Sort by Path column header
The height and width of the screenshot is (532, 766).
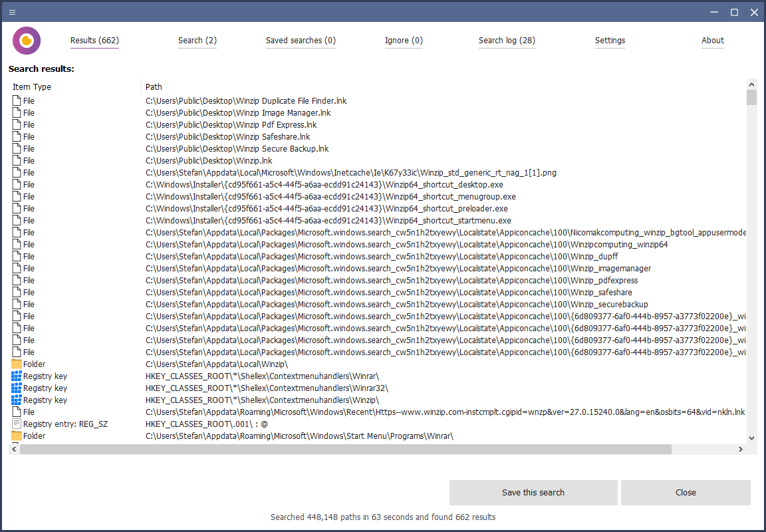154,87
